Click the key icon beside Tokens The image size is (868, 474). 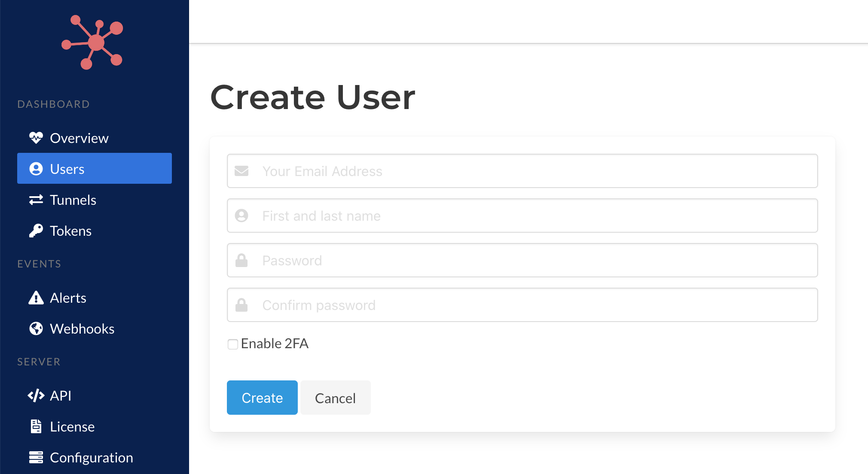(x=36, y=231)
